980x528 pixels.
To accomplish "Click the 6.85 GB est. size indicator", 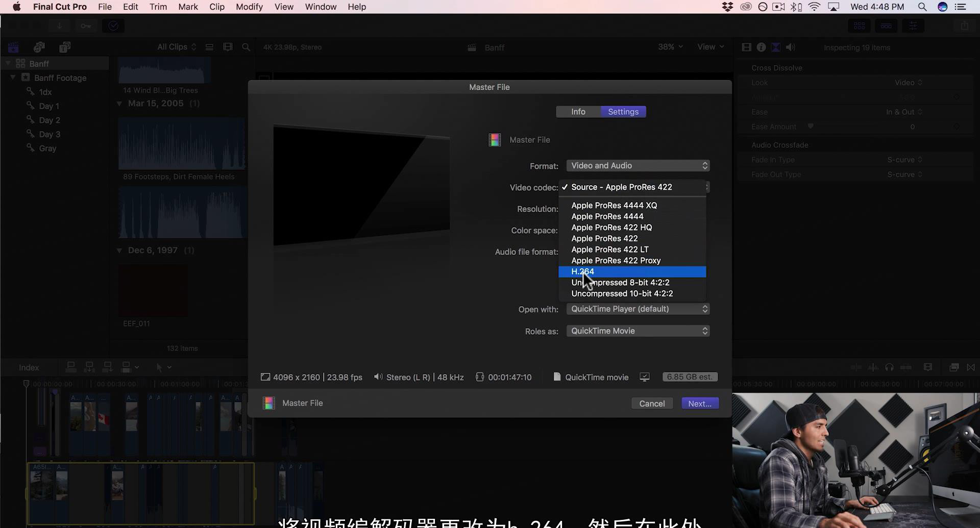I will coord(690,377).
